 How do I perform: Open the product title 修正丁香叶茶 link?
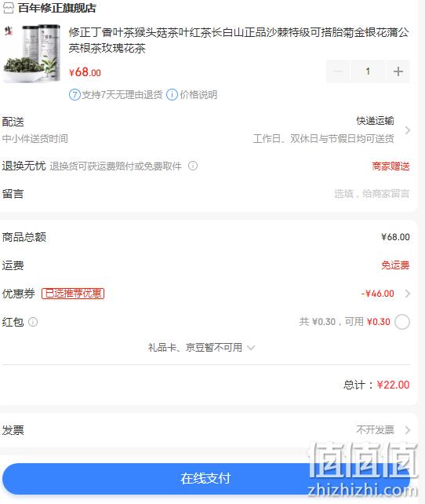click(239, 40)
